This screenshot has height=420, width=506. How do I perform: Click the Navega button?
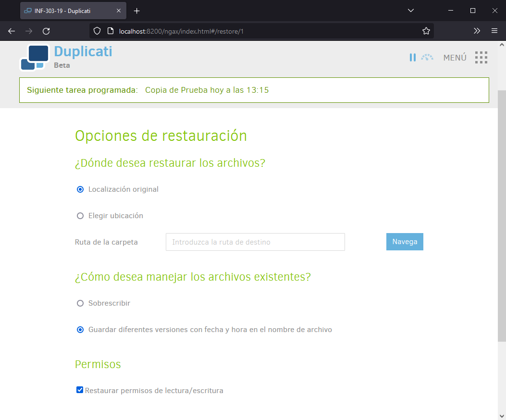pos(405,242)
